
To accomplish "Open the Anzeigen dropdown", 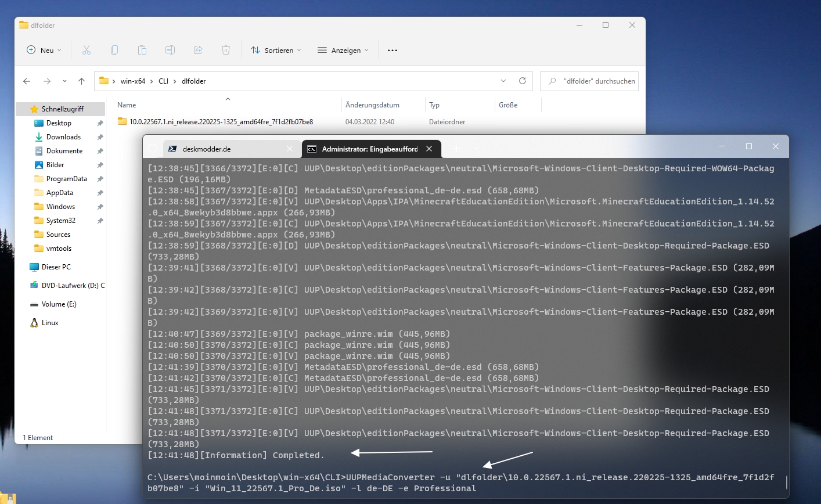I will pos(343,51).
